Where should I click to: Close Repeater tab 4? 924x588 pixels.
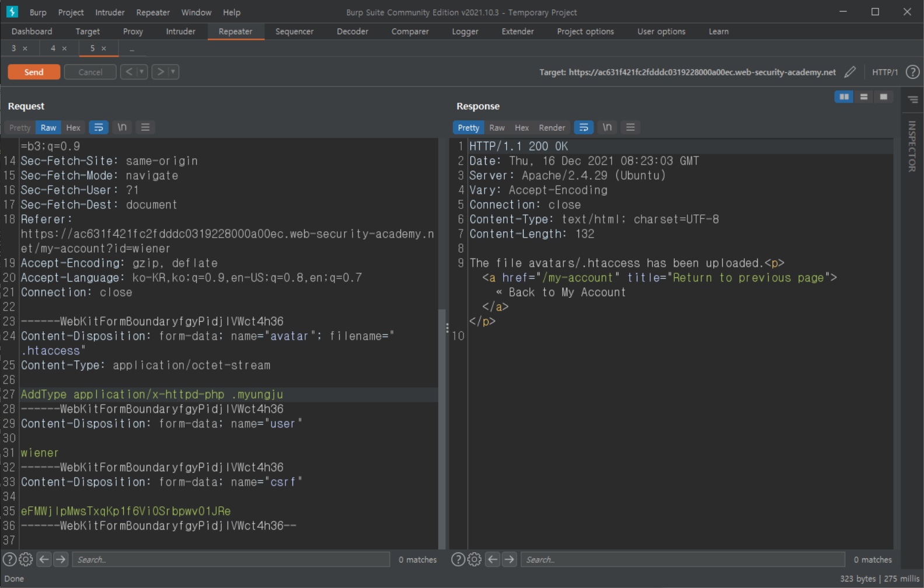pos(64,48)
